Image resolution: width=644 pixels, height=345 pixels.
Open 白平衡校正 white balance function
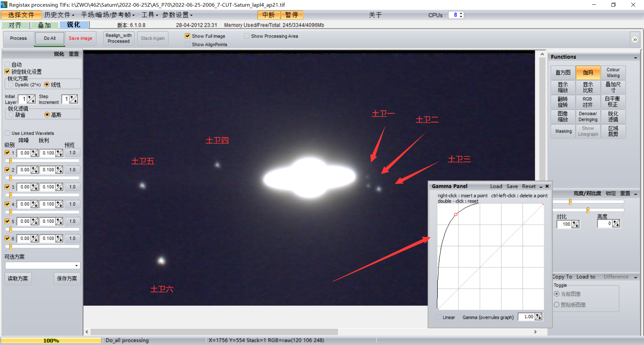tap(613, 102)
